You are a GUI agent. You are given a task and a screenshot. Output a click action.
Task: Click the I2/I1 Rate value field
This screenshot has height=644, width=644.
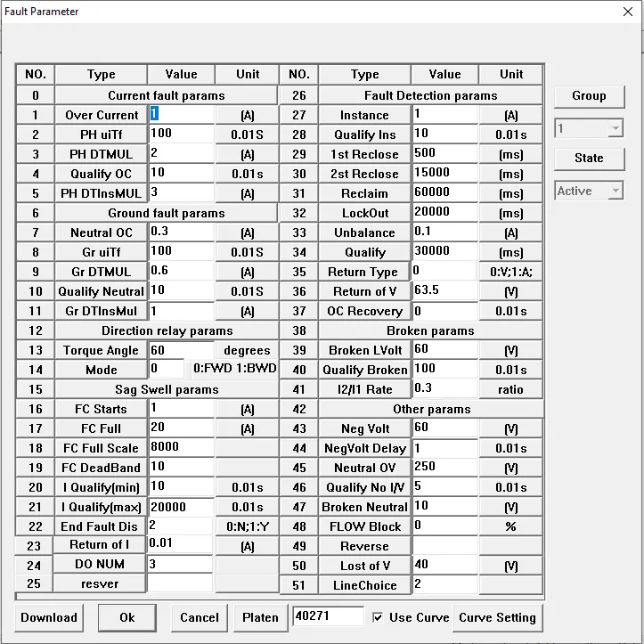coord(445,388)
